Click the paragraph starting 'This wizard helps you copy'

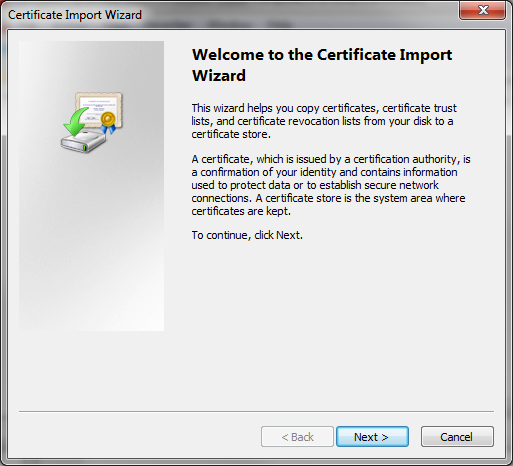pyautogui.click(x=324, y=121)
